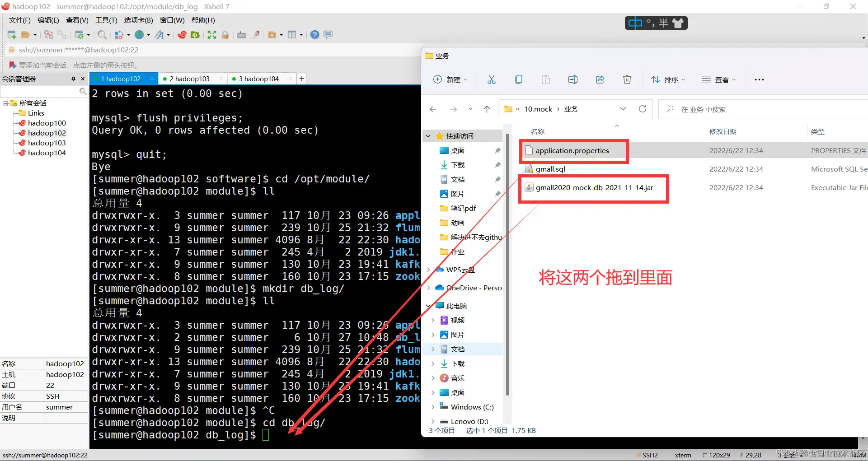Screen dimensions: 868x461
Task: Click the 在 业务 中搜索 search box
Action: pos(764,109)
